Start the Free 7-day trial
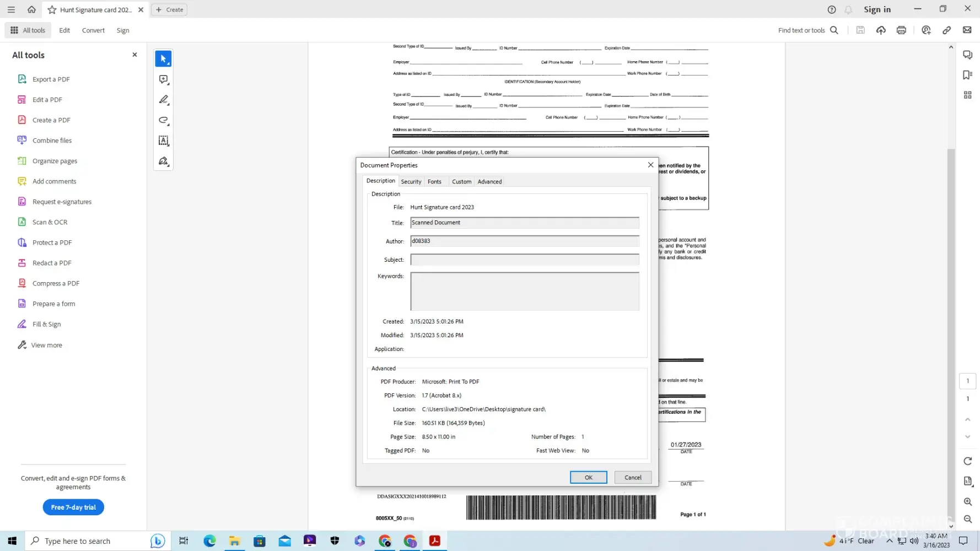 point(73,507)
